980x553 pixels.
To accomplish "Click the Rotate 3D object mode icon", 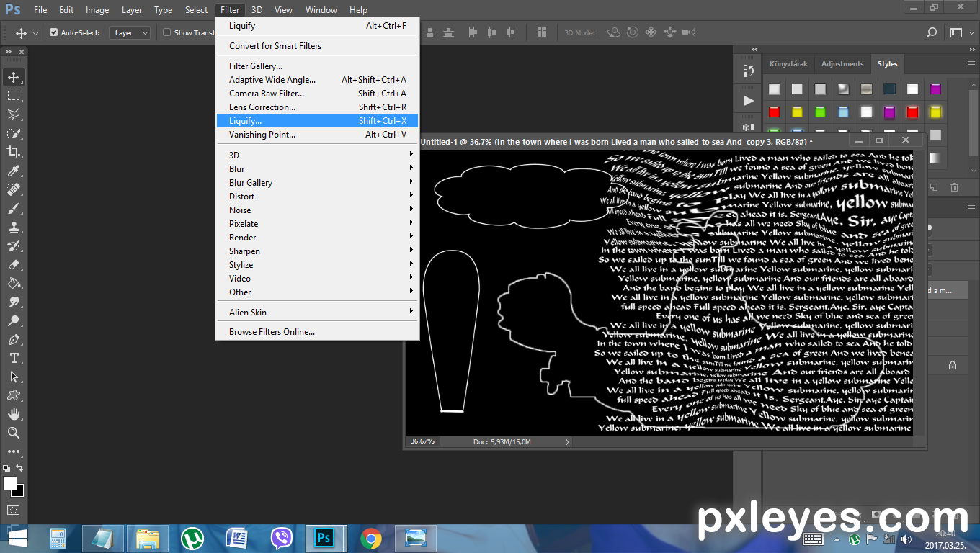I will click(614, 32).
